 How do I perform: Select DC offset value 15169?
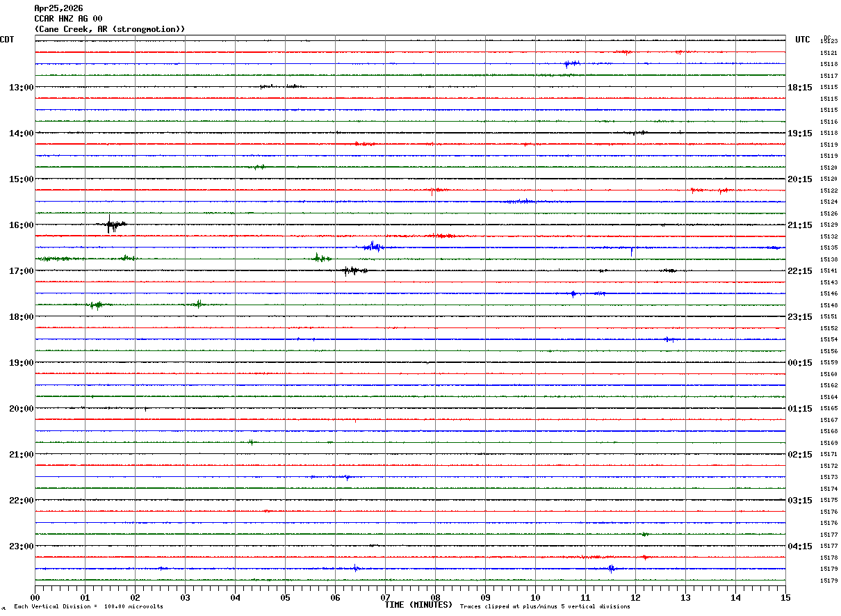[828, 443]
